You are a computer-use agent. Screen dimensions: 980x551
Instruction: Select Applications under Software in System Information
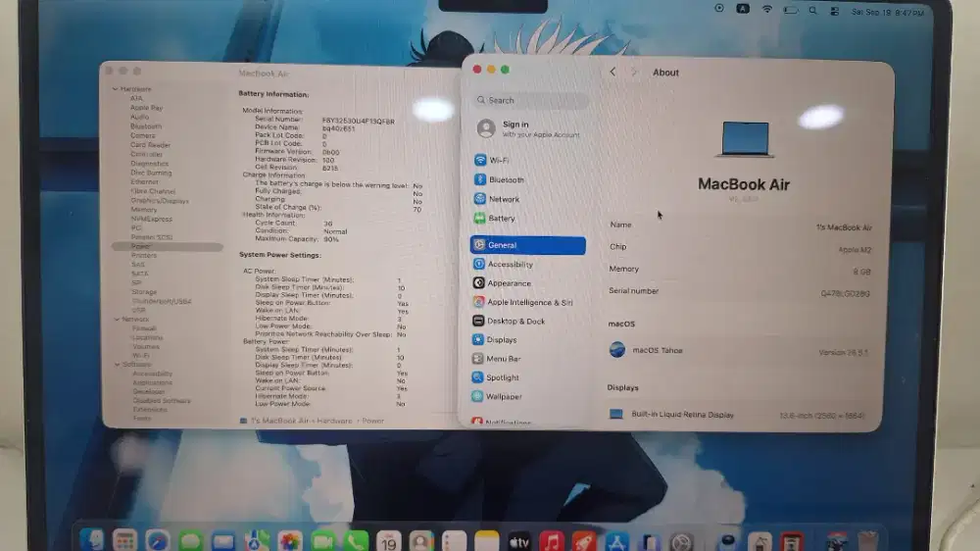(x=152, y=382)
